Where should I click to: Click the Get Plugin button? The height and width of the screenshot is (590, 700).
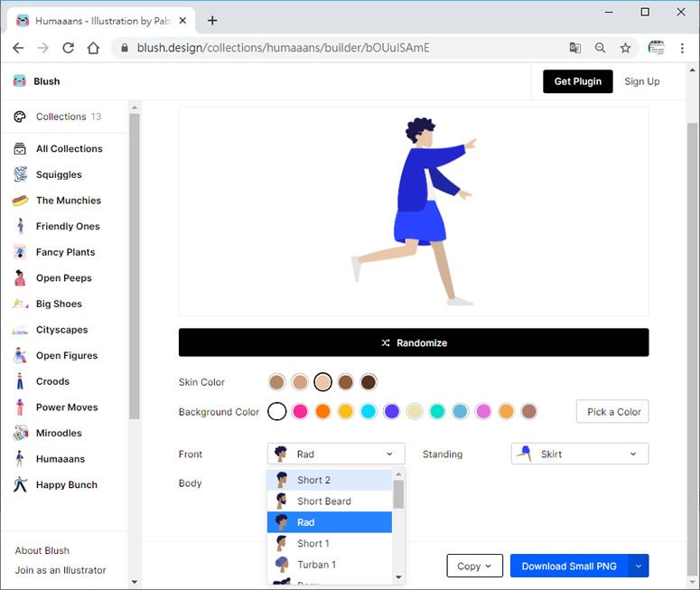[578, 81]
